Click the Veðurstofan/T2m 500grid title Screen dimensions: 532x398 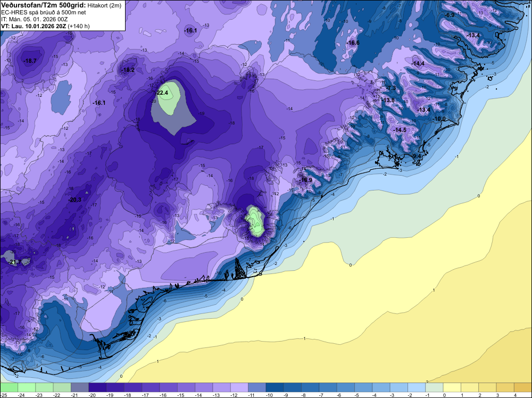coord(44,5)
